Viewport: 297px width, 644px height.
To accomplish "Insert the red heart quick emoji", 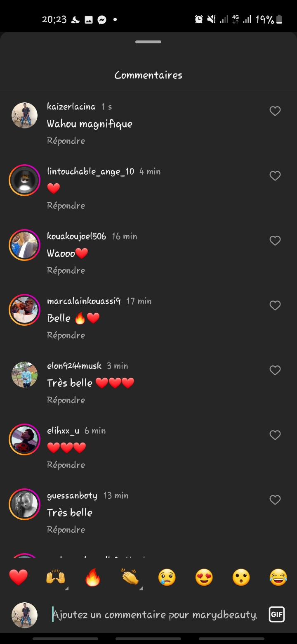I will click(19, 577).
